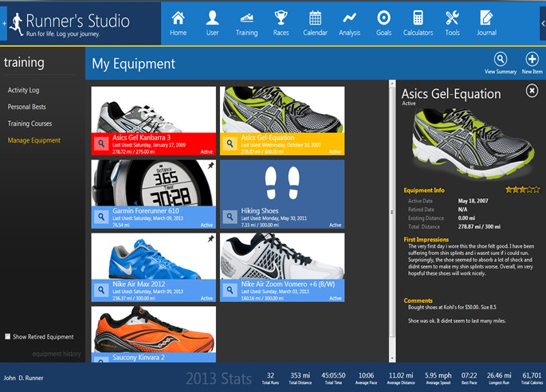Click the star rating in Equipment Info

(x=523, y=190)
